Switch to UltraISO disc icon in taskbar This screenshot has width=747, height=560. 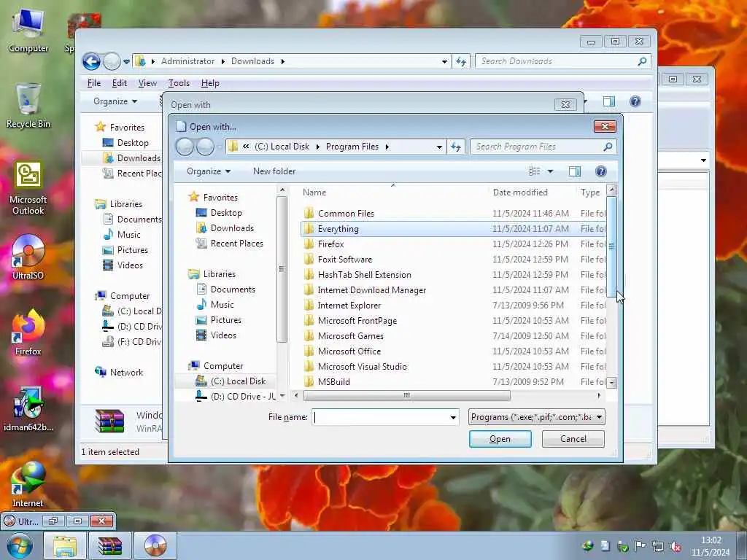(x=155, y=545)
